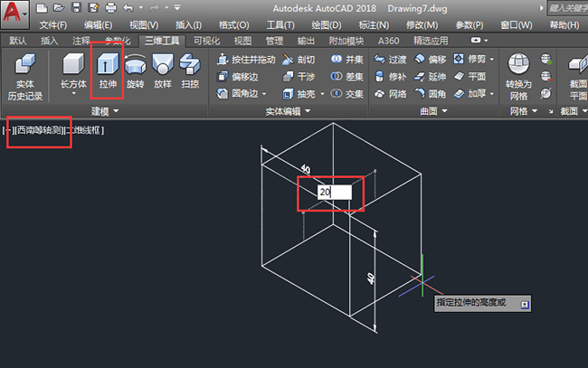Click the surface Patch (修补) tool
This screenshot has height=368, width=588.
391,77
